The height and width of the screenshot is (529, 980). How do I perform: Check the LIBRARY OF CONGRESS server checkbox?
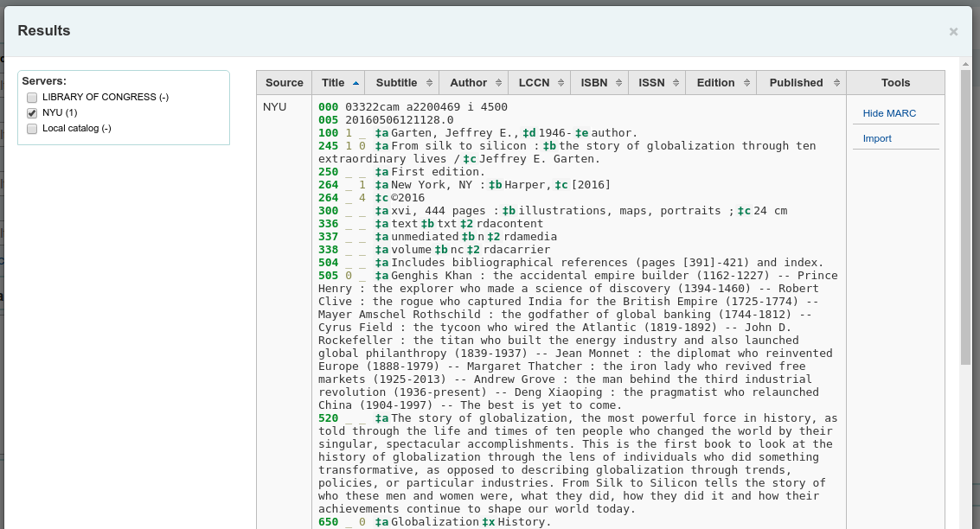32,98
